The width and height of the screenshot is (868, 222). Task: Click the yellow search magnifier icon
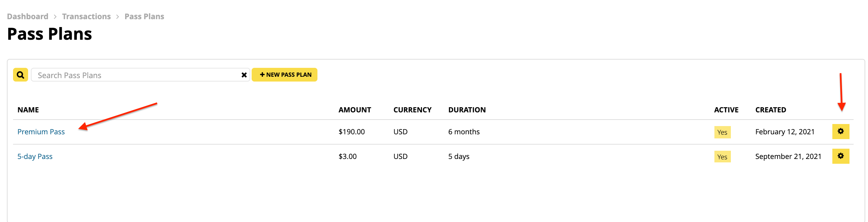pos(21,75)
